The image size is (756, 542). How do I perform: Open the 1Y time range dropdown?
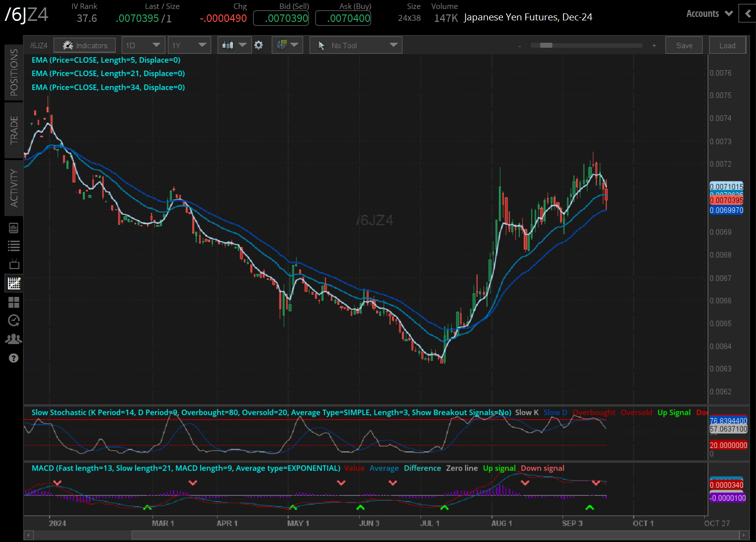(189, 45)
